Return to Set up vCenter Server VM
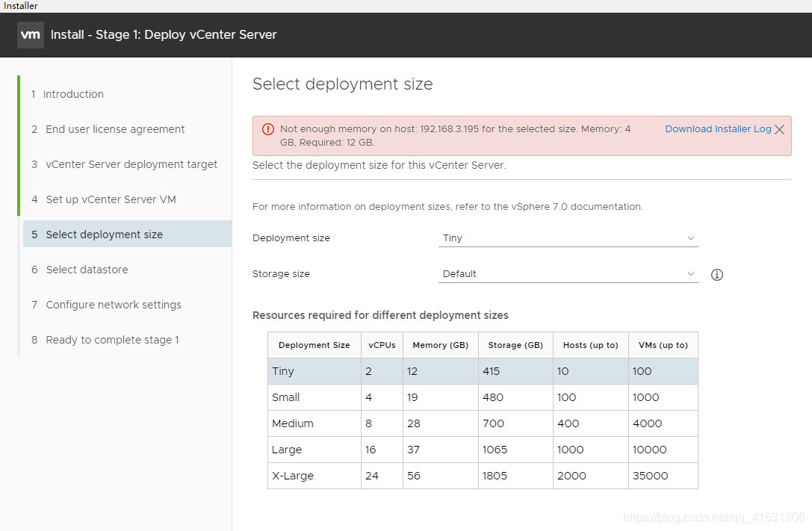Screen dimensions: 812x531 pyautogui.click(x=111, y=199)
